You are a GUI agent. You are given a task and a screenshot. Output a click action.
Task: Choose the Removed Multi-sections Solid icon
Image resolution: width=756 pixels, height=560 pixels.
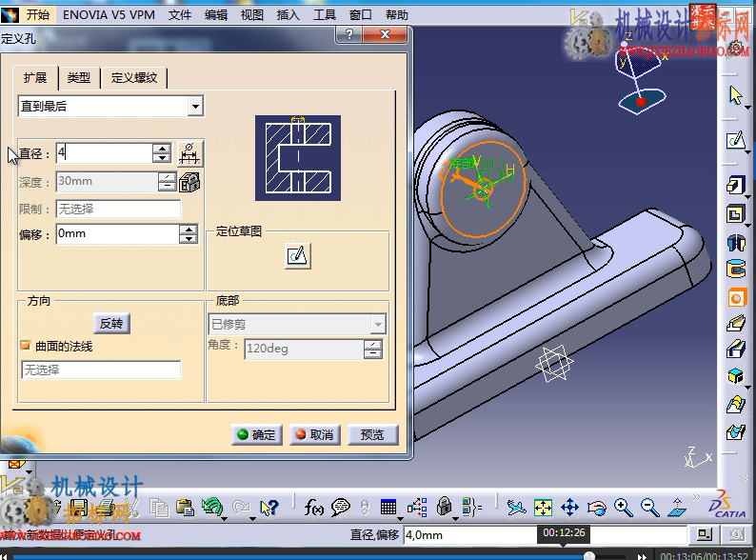click(736, 431)
